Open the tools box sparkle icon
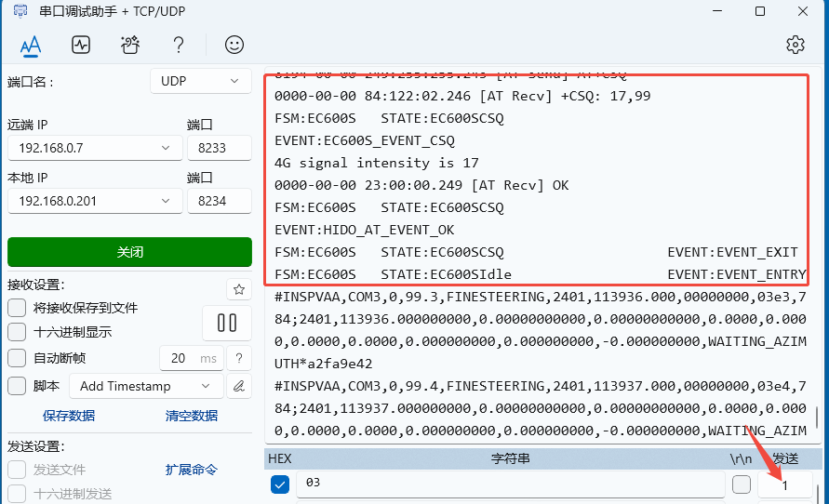Image resolution: width=829 pixels, height=504 pixels. point(129,45)
